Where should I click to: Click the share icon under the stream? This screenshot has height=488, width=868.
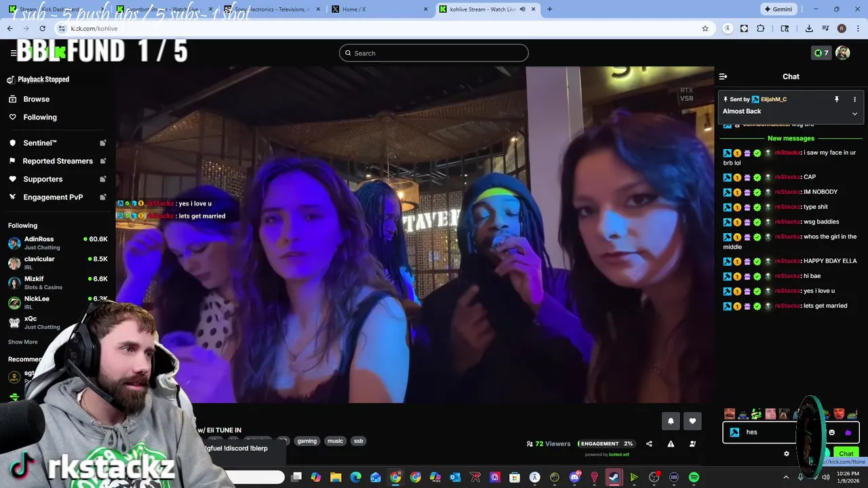coord(649,444)
